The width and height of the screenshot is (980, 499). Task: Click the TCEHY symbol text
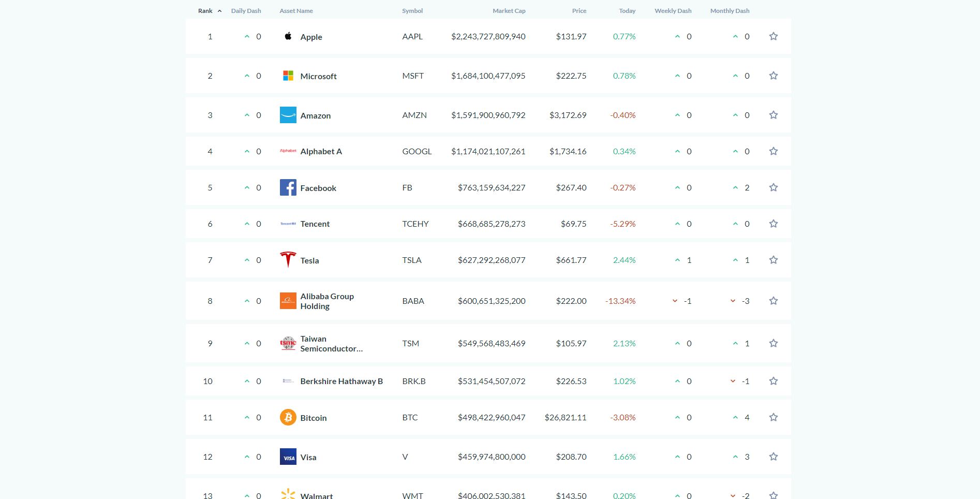click(x=415, y=224)
